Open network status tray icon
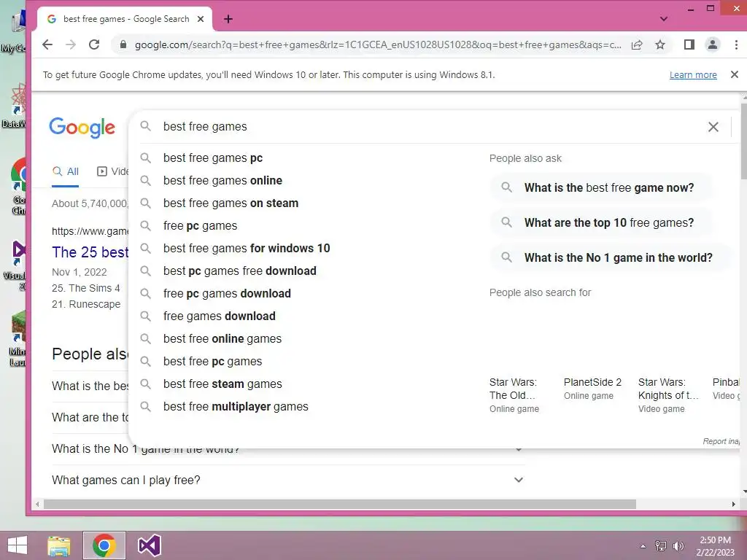Screen dimensions: 747x560 pos(661,546)
